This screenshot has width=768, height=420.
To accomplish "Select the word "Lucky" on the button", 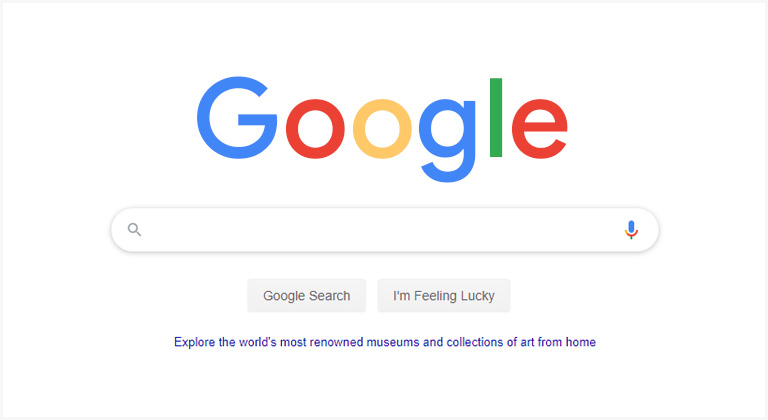I will (478, 296).
